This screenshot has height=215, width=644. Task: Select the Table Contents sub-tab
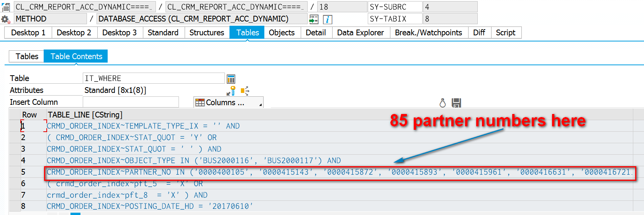click(x=76, y=56)
